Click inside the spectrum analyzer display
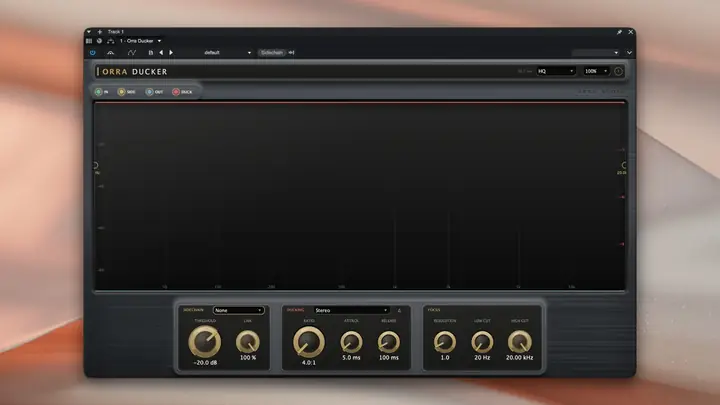The height and width of the screenshot is (405, 720). point(360,196)
